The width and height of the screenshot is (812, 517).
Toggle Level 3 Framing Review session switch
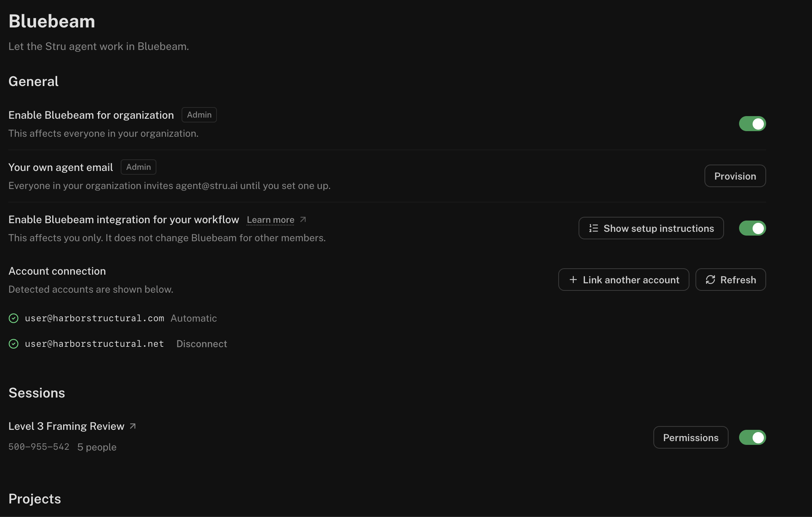click(752, 437)
